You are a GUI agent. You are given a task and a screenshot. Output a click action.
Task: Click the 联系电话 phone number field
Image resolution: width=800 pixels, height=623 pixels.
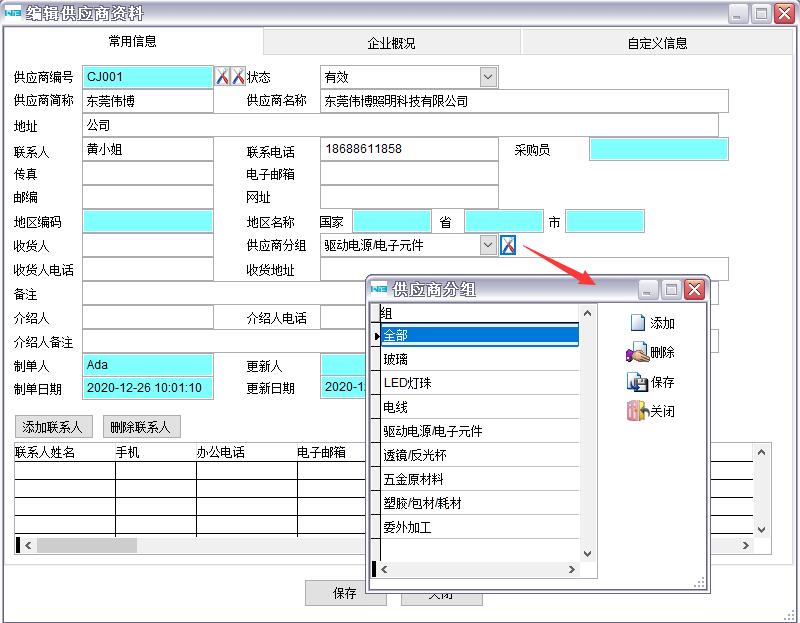pos(409,149)
